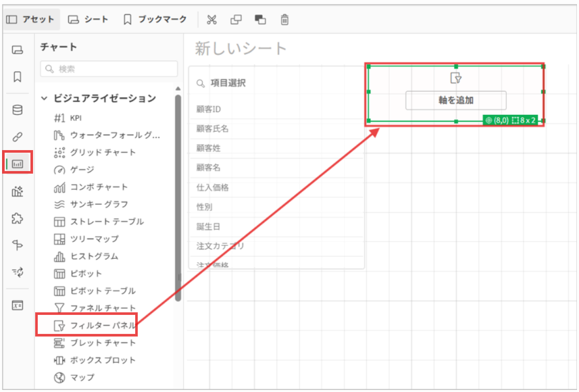
Task: Click the Paste icon before trash can
Action: click(260, 20)
